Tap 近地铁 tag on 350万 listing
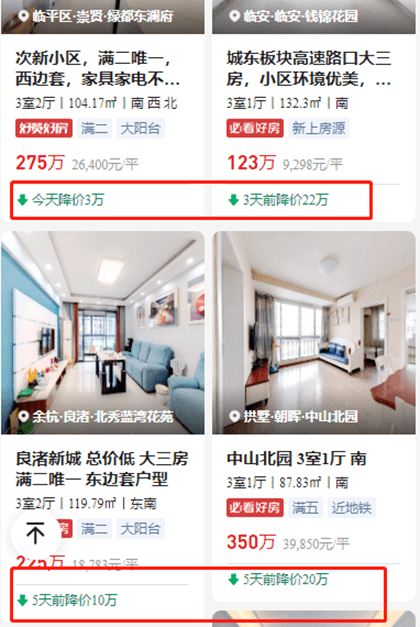This screenshot has height=627, width=420. 351,508
